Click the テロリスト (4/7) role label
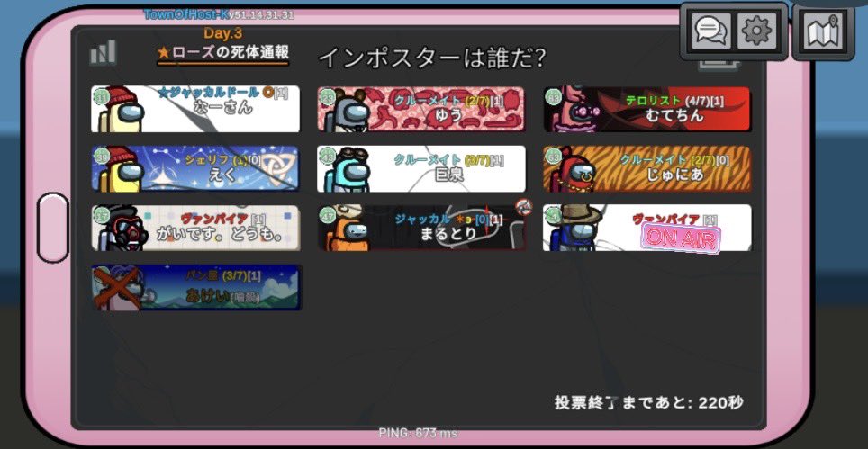 [674, 101]
